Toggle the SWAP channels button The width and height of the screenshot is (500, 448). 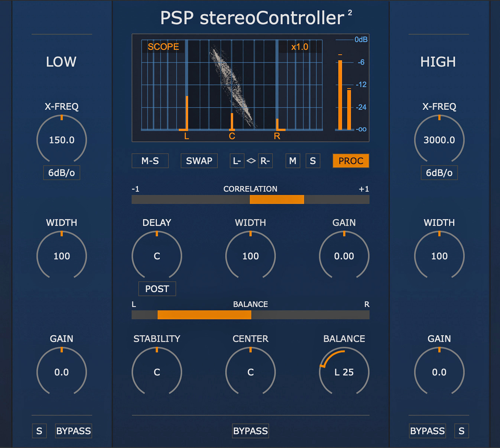pos(199,161)
